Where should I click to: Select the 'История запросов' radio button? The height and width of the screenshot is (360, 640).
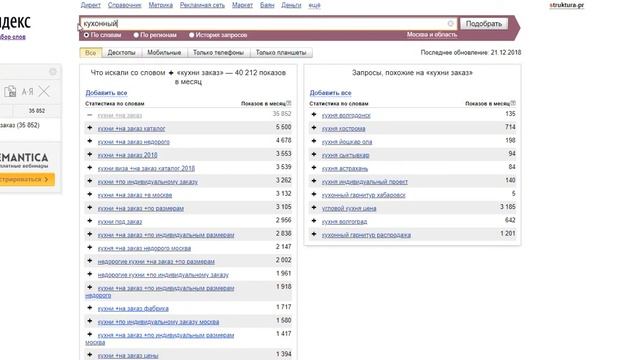(x=191, y=35)
